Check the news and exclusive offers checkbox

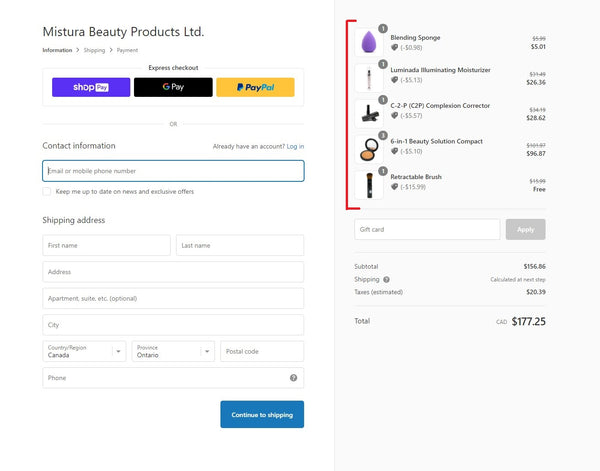coord(47,191)
